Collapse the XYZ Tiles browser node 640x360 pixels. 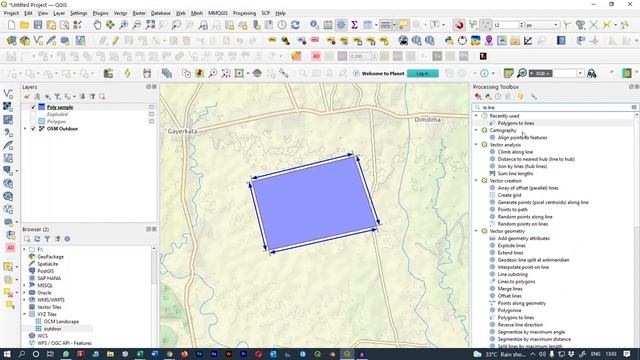point(24,314)
